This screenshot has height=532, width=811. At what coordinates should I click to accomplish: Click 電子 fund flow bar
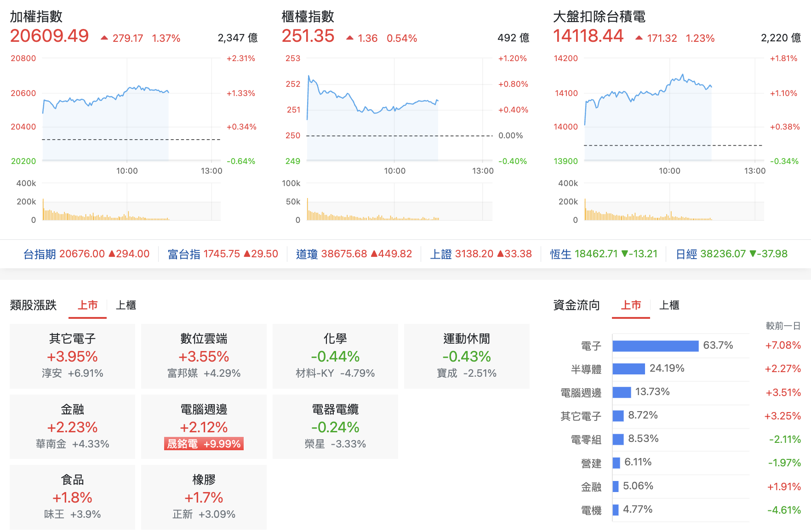[656, 346]
